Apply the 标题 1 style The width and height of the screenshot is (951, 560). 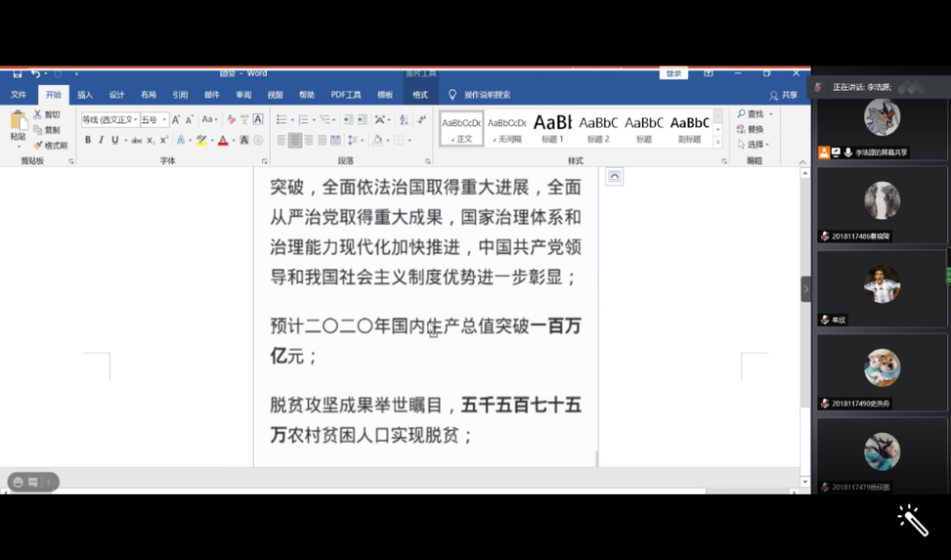552,128
